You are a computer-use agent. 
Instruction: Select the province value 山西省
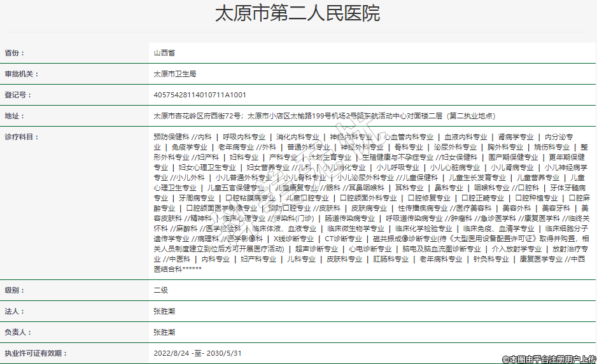tap(164, 53)
